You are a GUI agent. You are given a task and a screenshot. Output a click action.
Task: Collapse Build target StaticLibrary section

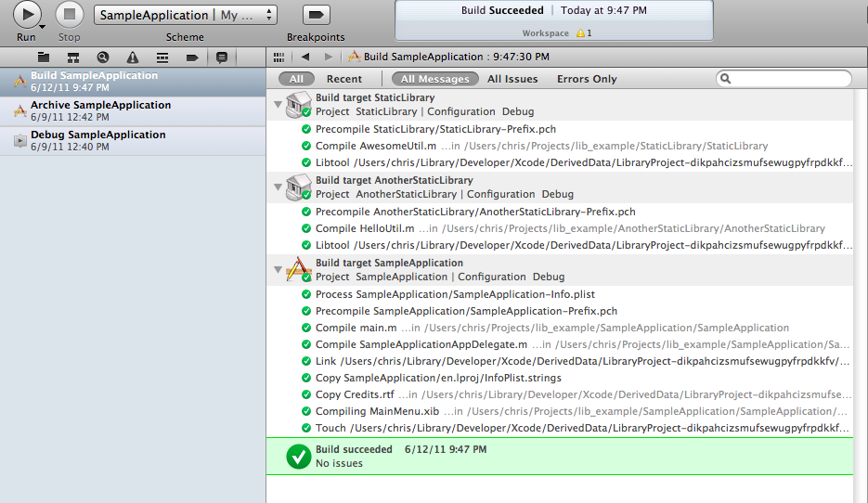coord(278,104)
